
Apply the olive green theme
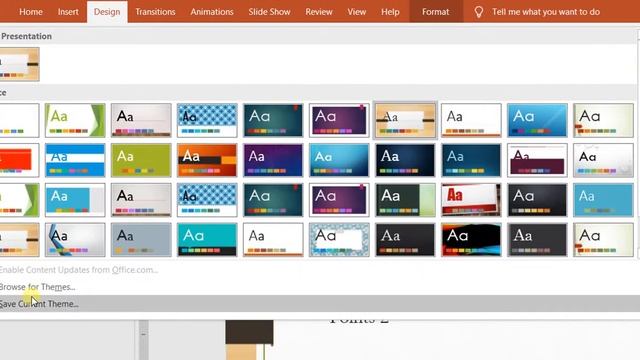pos(141,160)
